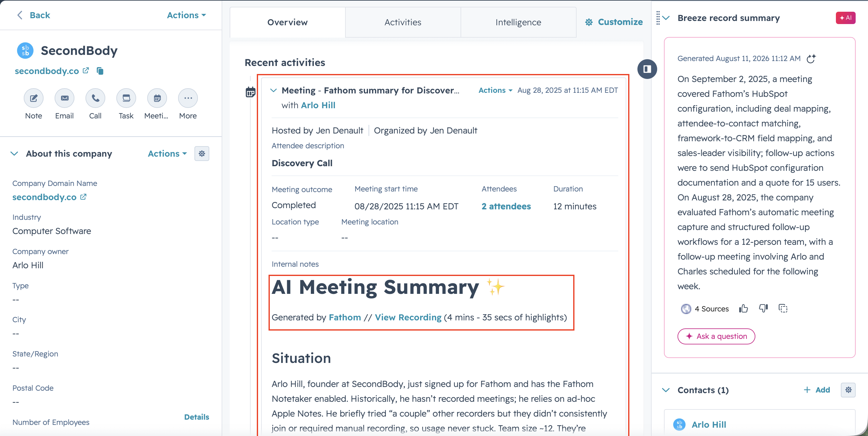Open the Intelligence tab
The height and width of the screenshot is (436, 868).
pos(518,22)
